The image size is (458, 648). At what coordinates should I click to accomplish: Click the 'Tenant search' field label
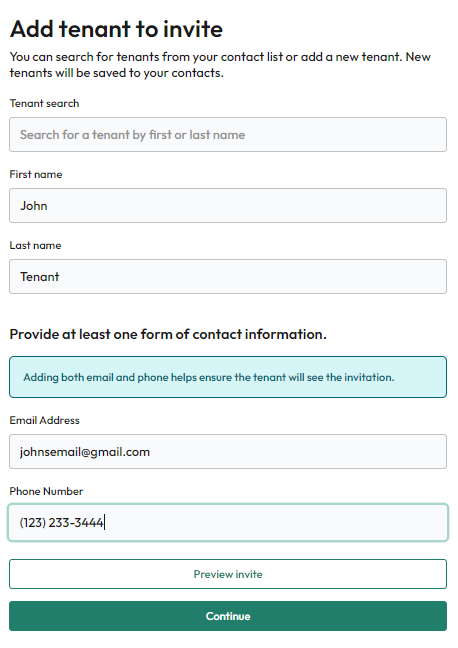pyautogui.click(x=44, y=103)
